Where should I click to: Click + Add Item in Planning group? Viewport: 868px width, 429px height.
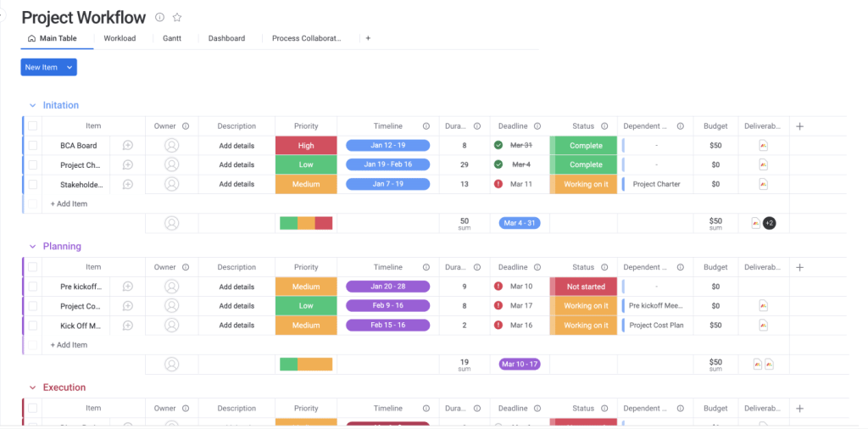69,345
